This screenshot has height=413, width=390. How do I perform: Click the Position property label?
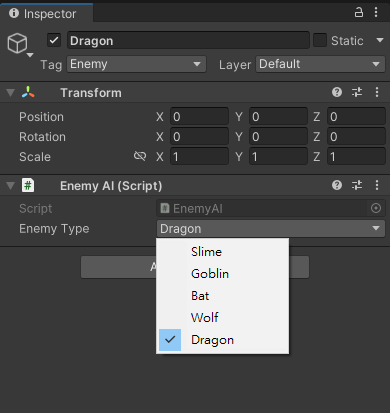pyautogui.click(x=41, y=117)
